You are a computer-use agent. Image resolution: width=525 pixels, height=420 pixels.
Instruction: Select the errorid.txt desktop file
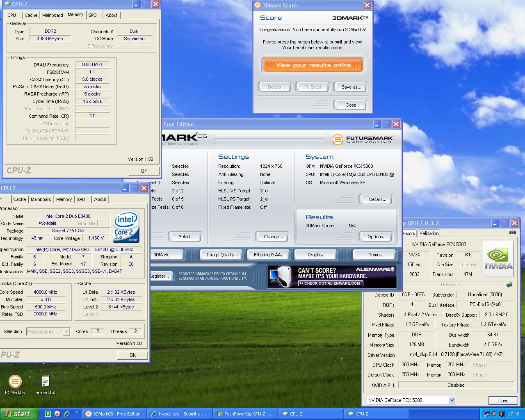coord(46,385)
